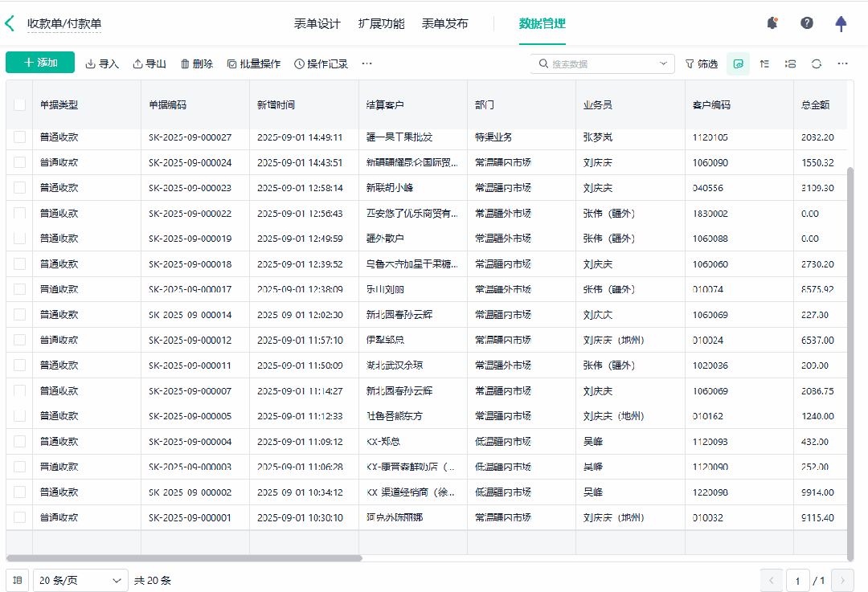The width and height of the screenshot is (868, 592).
Task: Click the column freeze icon at bottom left
Action: coord(17,581)
